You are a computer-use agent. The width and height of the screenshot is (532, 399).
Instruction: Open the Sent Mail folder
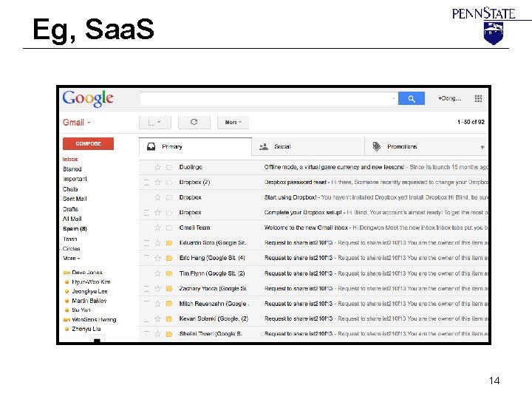pos(75,199)
